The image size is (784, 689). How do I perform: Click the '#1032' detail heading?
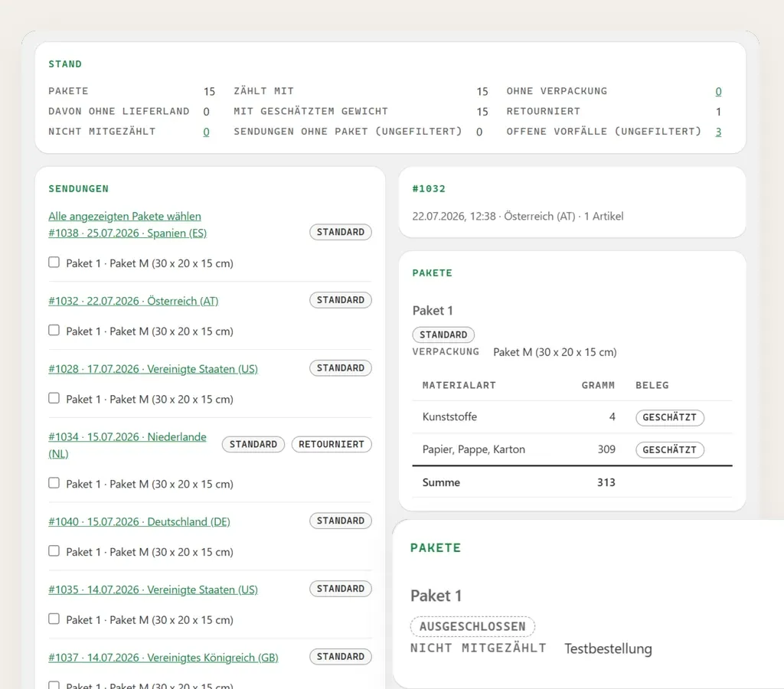tap(429, 189)
